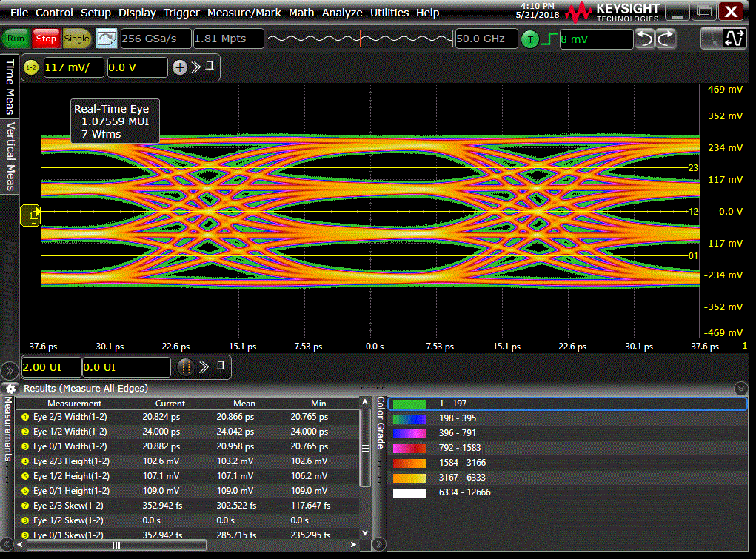
Task: Expand the vertical channel double-chevron options
Action: [x=195, y=67]
